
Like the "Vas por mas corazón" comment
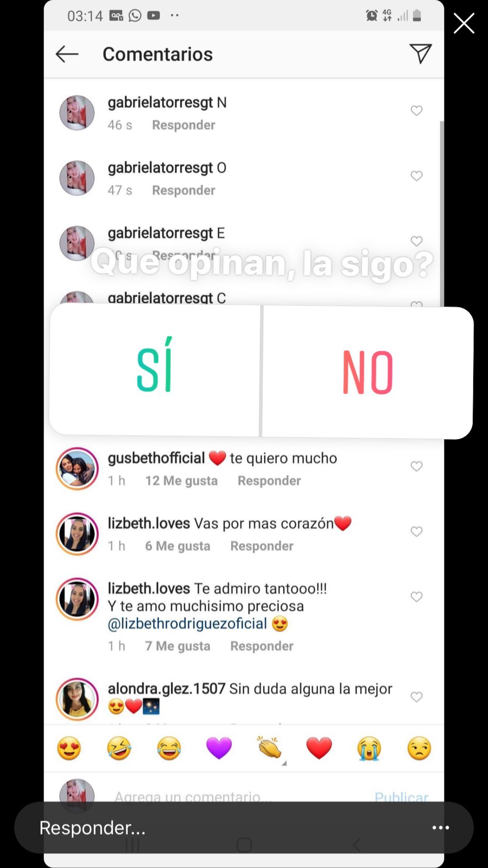click(x=417, y=532)
